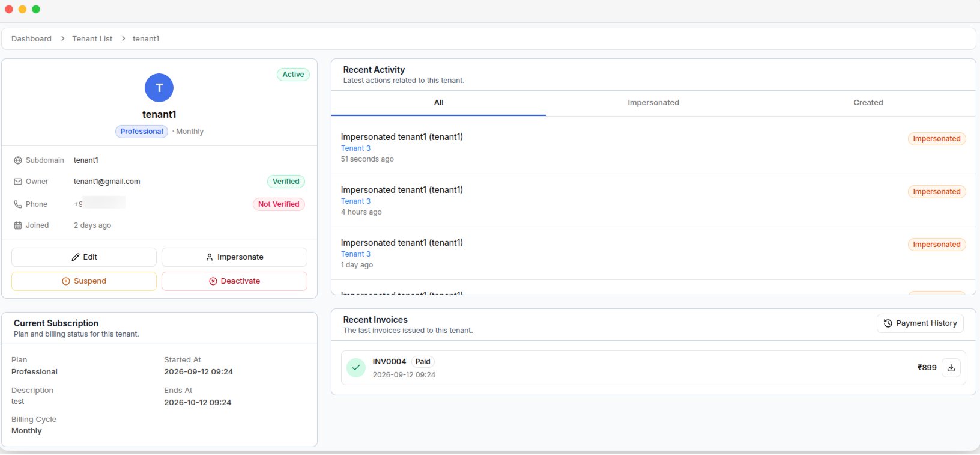
Task: Click the phone icon next to Phone
Action: click(18, 204)
